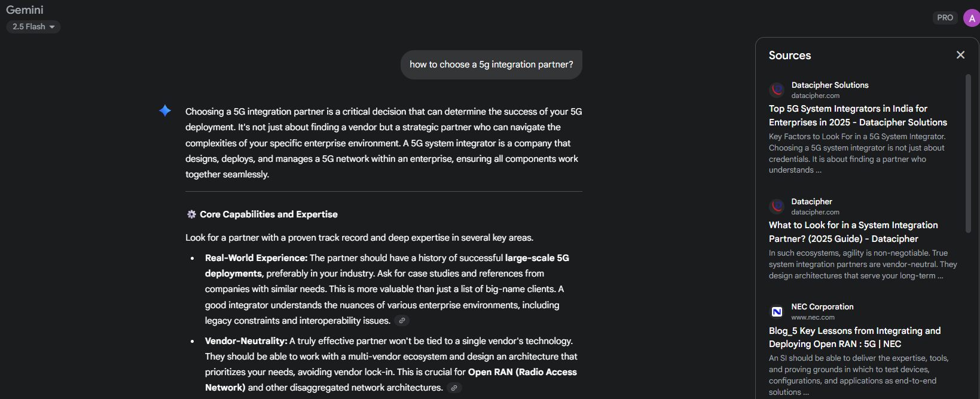Click the www.nec.com source URL
Viewport: 980px width, 399px height.
click(813, 317)
